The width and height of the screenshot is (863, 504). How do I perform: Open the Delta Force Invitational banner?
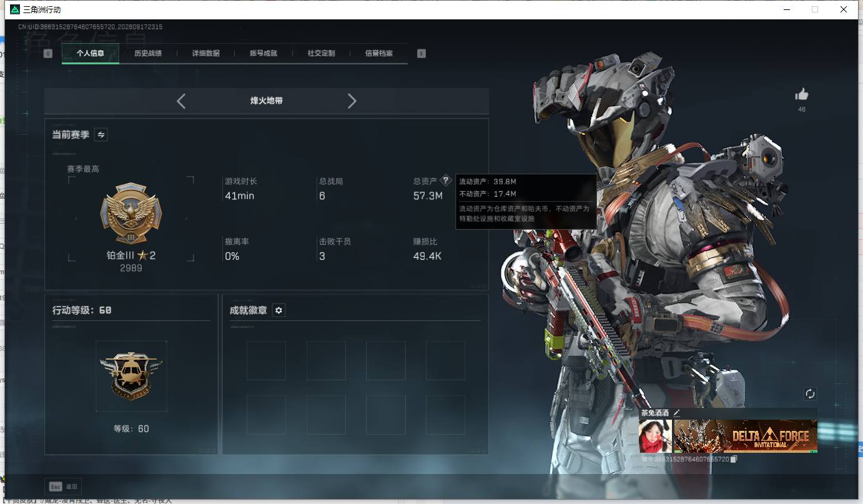pyautogui.click(x=746, y=435)
